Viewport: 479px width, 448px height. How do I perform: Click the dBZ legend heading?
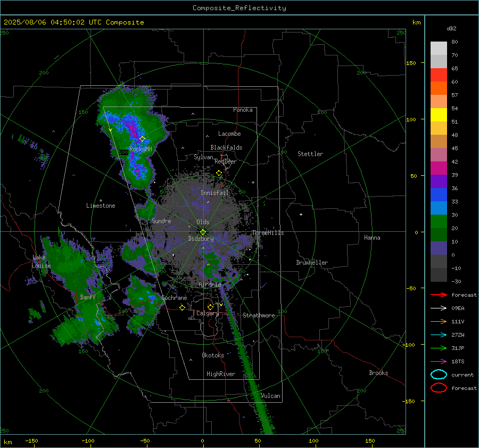[451, 28]
